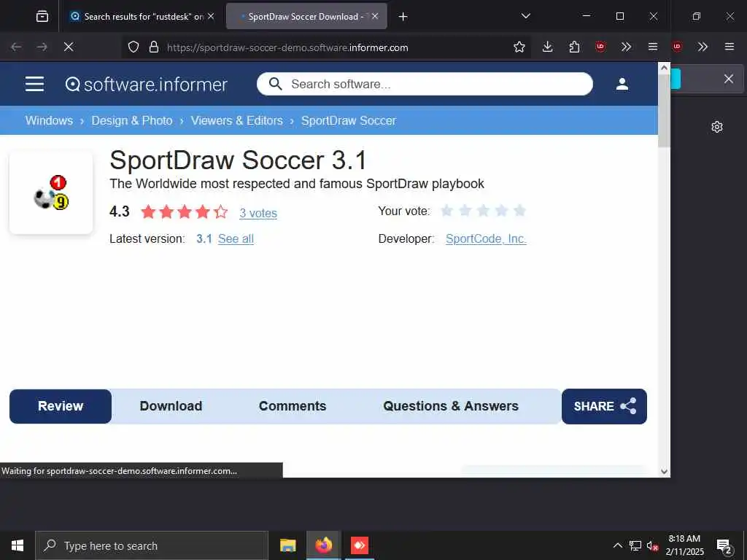Click the uBlock Origin icon in front window
The height and width of the screenshot is (560, 747).
[600, 47]
